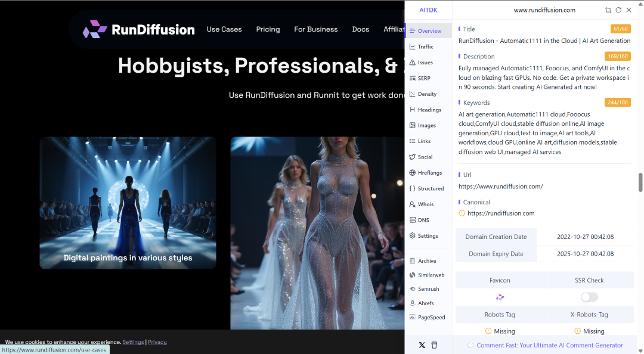The height and width of the screenshot is (354, 644).
Task: Click the X-Robots-Tag Missing warning icon
Action: 577,331
